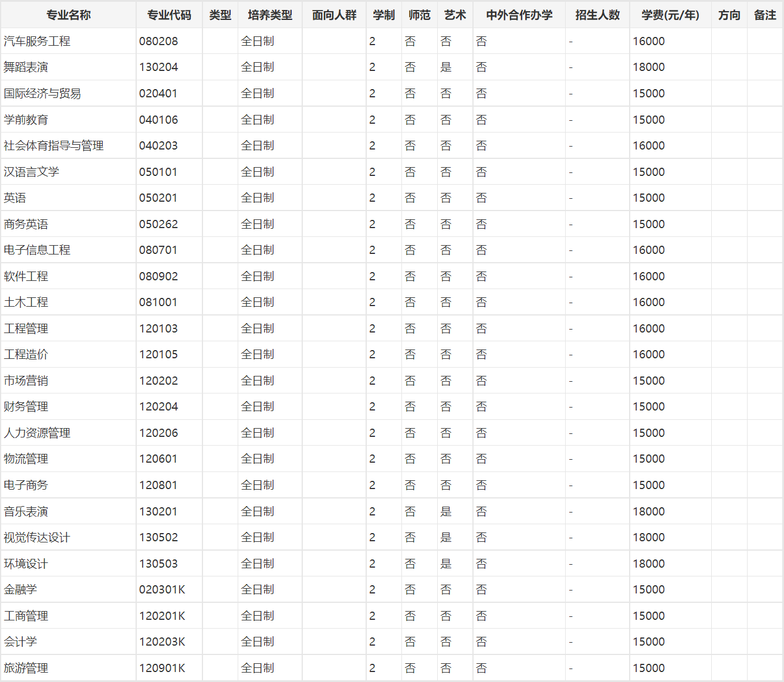784x682 pixels.
Task: Click the code 020301K for 金融学
Action: 162,590
